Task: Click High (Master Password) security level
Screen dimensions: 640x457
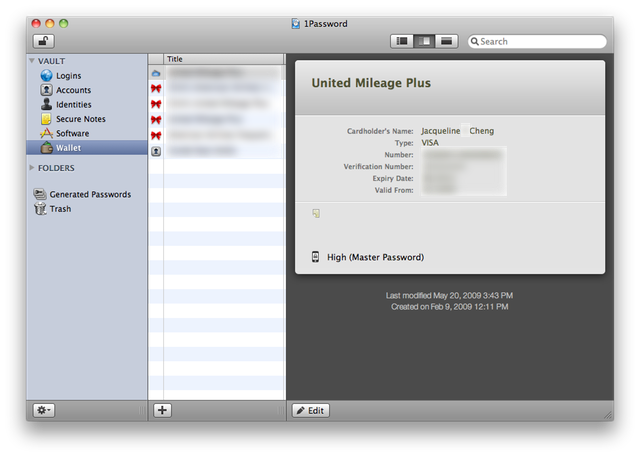Action: (x=376, y=257)
